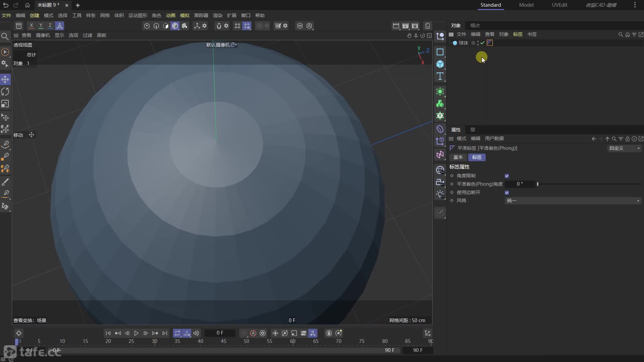
Task: Open the 风格 dropdown
Action: point(573,201)
